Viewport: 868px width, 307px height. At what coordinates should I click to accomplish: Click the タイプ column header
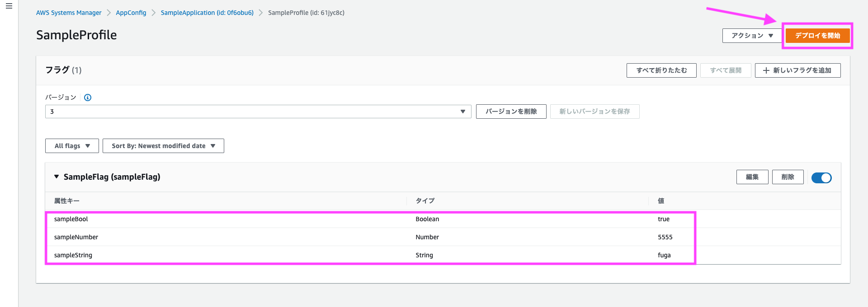(425, 201)
